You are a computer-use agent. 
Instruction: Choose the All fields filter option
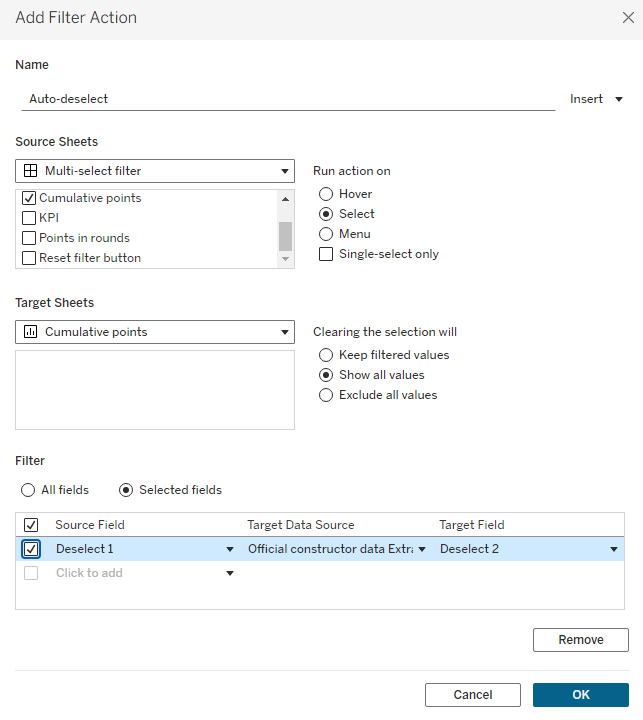tap(29, 490)
